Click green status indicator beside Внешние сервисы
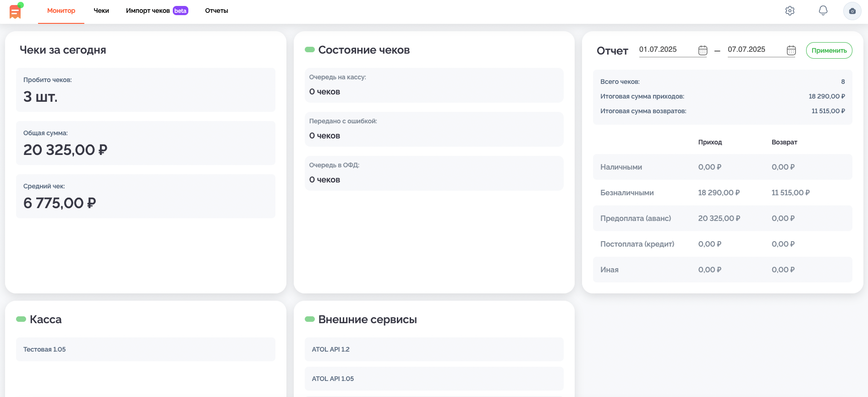 coord(310,319)
